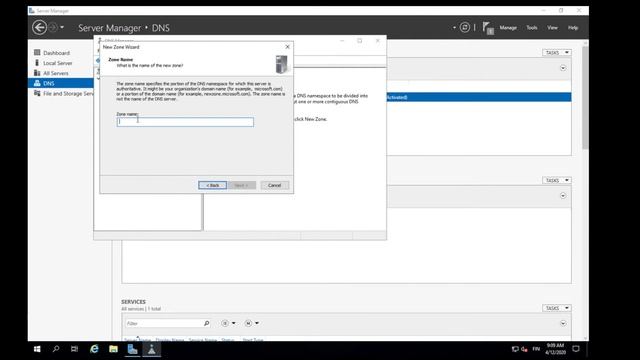Click the All Servers icon in the sidebar
The image size is (640, 360).
(x=37, y=73)
